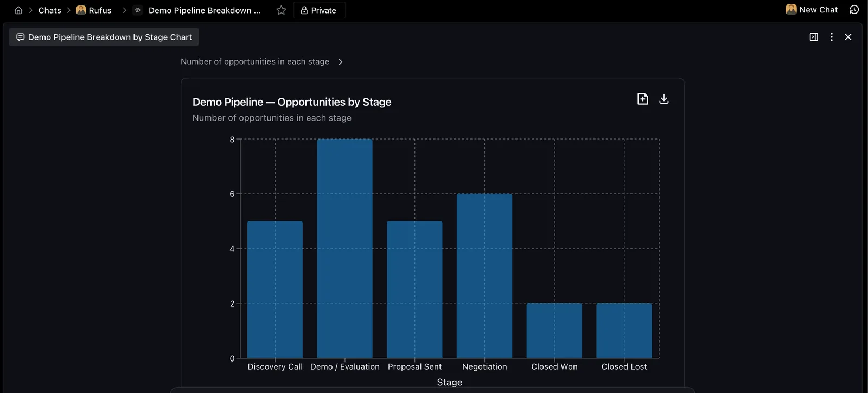This screenshot has width=868, height=393.
Task: Open the Rufus agent breadcrumb
Action: [x=94, y=10]
